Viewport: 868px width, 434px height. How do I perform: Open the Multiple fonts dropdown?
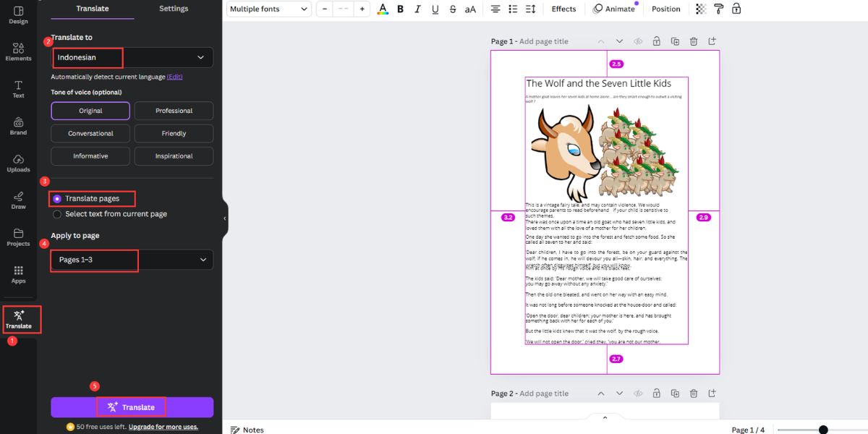coord(268,9)
